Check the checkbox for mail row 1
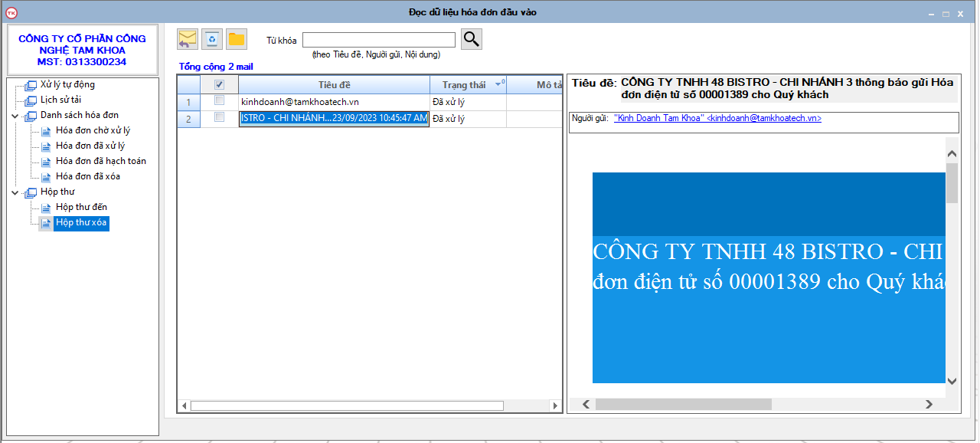Screen dimensions: 980x443 click(219, 101)
